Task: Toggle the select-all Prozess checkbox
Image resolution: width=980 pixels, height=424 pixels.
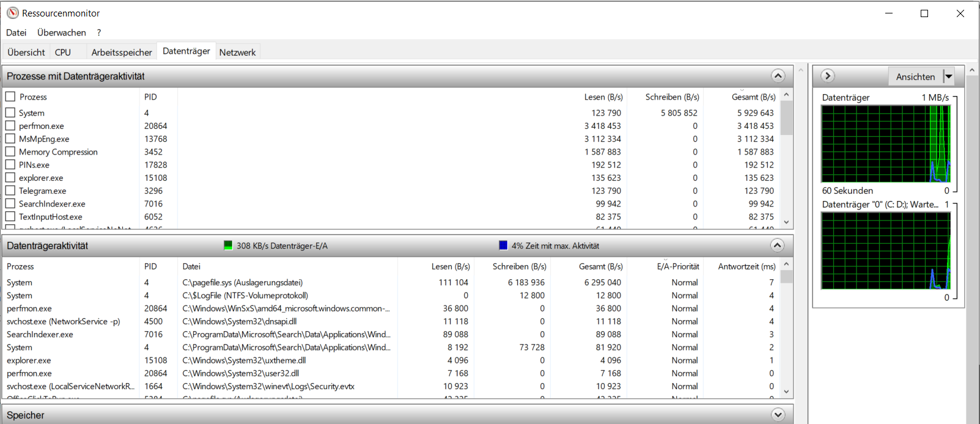Action: point(10,97)
